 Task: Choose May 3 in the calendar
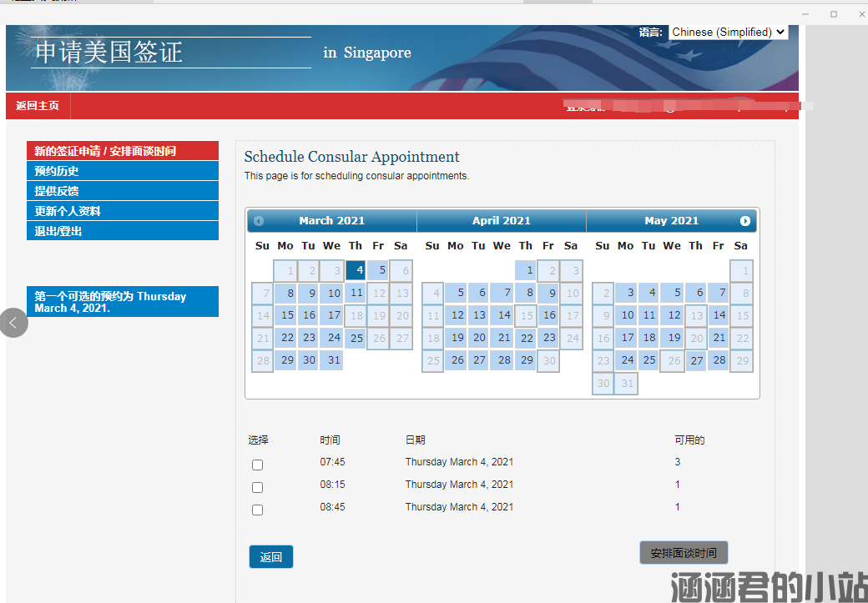(626, 293)
